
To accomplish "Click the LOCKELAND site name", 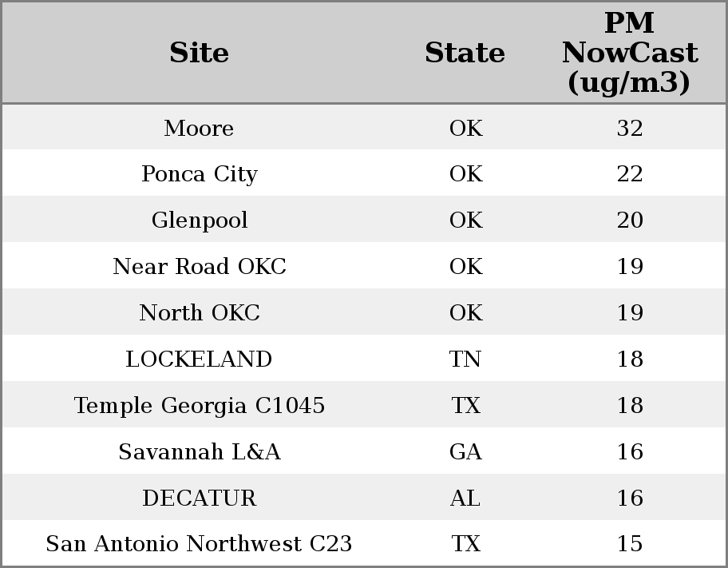I will tap(199, 359).
